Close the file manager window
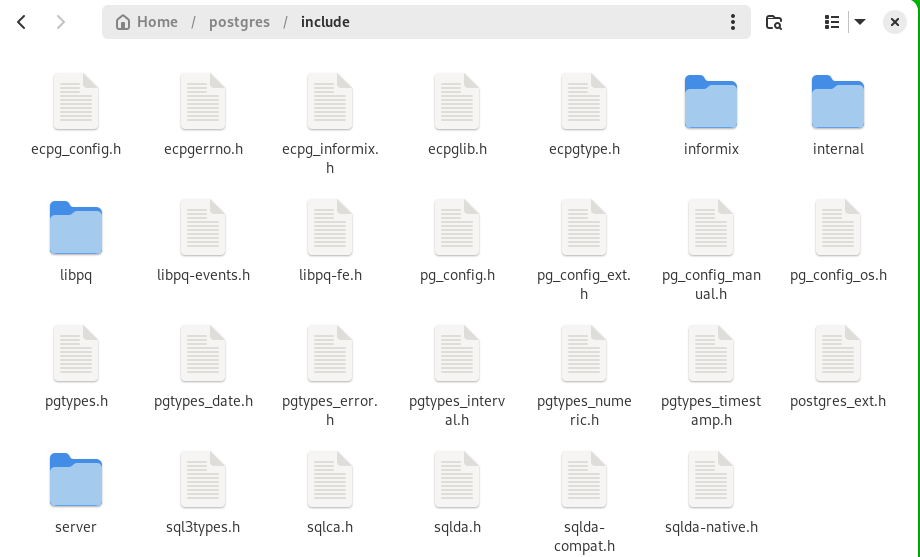 point(895,22)
